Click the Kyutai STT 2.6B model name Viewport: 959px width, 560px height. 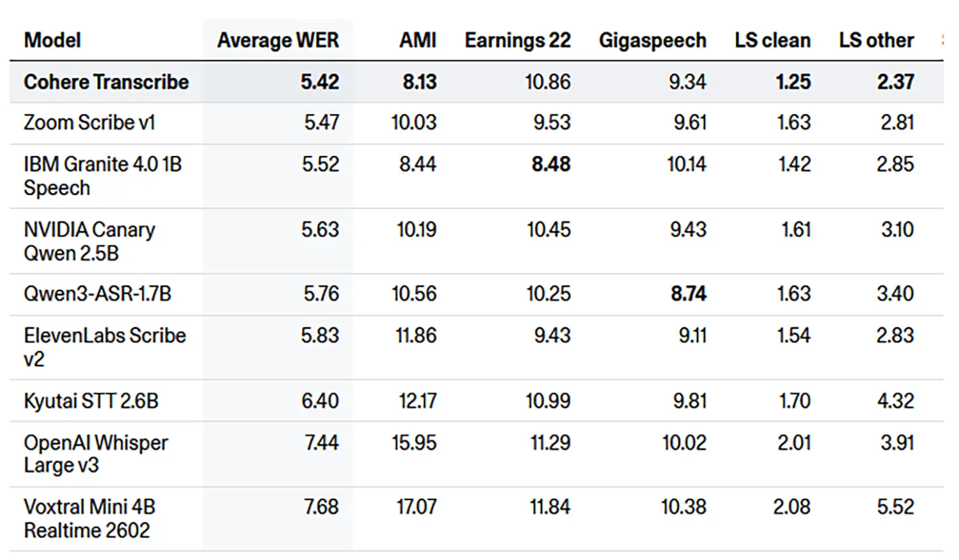tap(91, 401)
